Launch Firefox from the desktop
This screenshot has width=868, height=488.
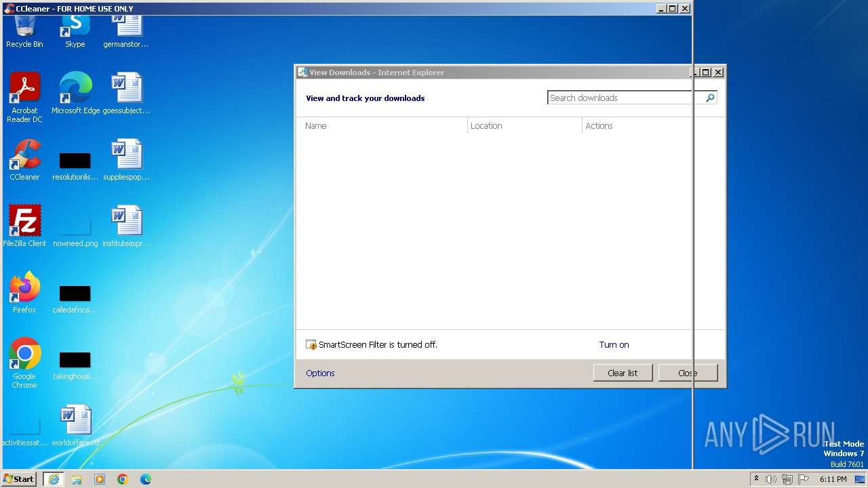(24, 292)
